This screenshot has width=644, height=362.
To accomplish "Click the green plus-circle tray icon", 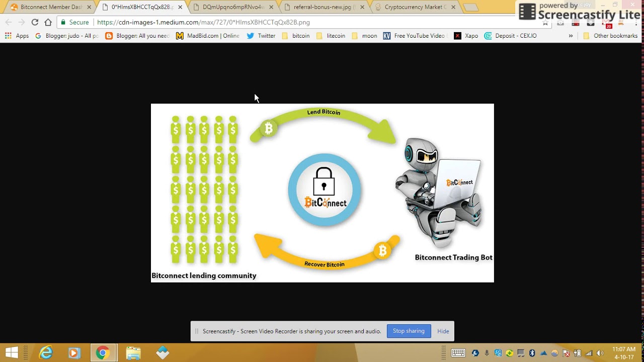I will coord(510,353).
